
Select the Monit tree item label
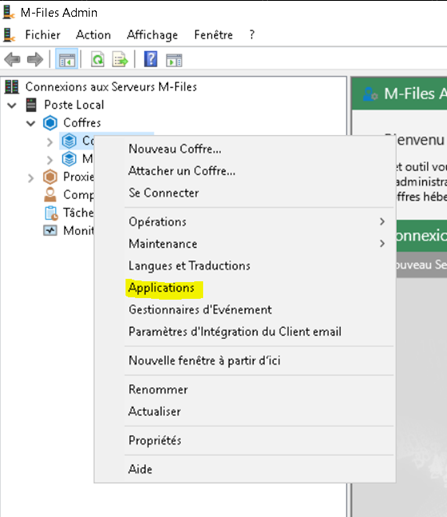click(79, 231)
